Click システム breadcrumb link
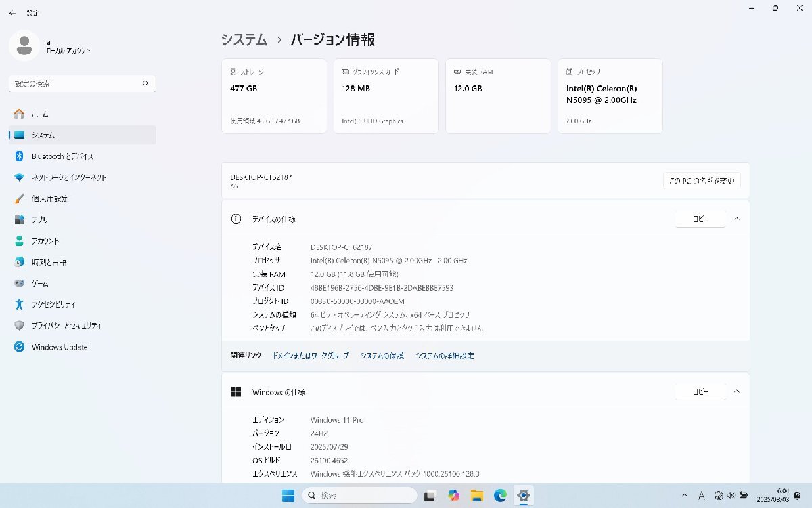This screenshot has width=812, height=508. pyautogui.click(x=244, y=40)
